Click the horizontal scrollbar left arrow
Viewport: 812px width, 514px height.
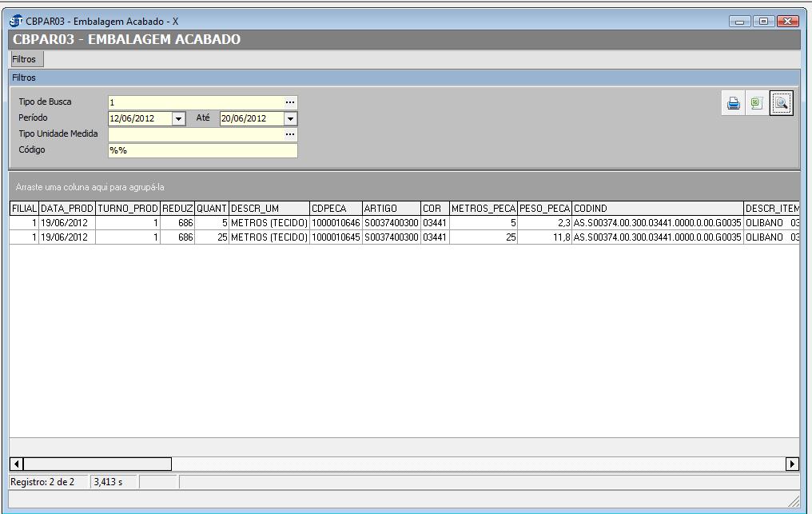[17, 464]
